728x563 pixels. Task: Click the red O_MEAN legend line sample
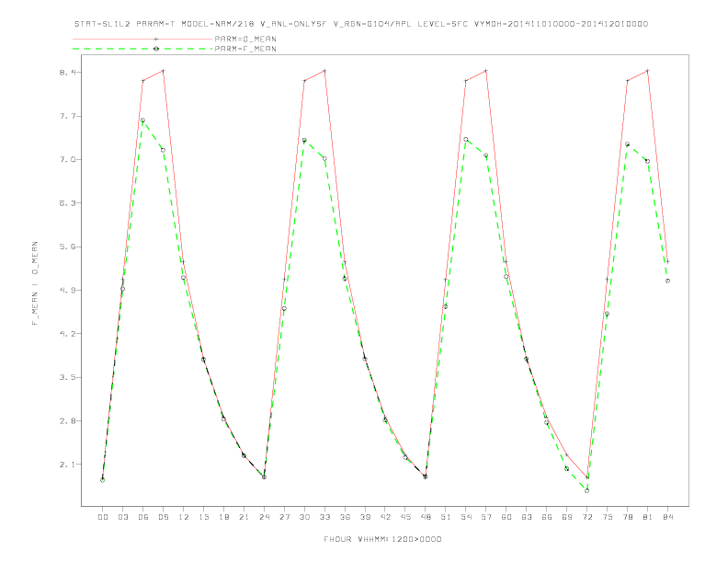[x=142, y=39]
